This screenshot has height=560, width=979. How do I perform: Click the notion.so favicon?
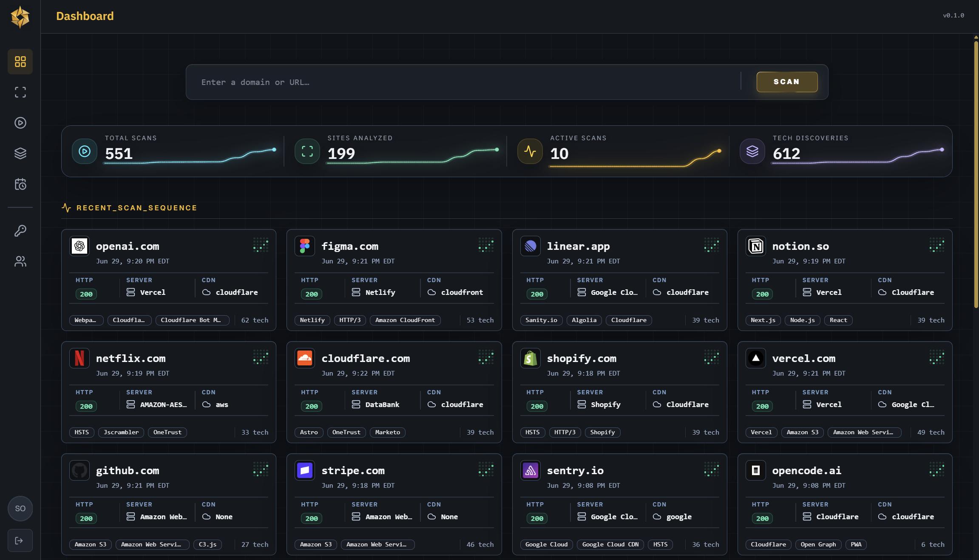pyautogui.click(x=755, y=246)
